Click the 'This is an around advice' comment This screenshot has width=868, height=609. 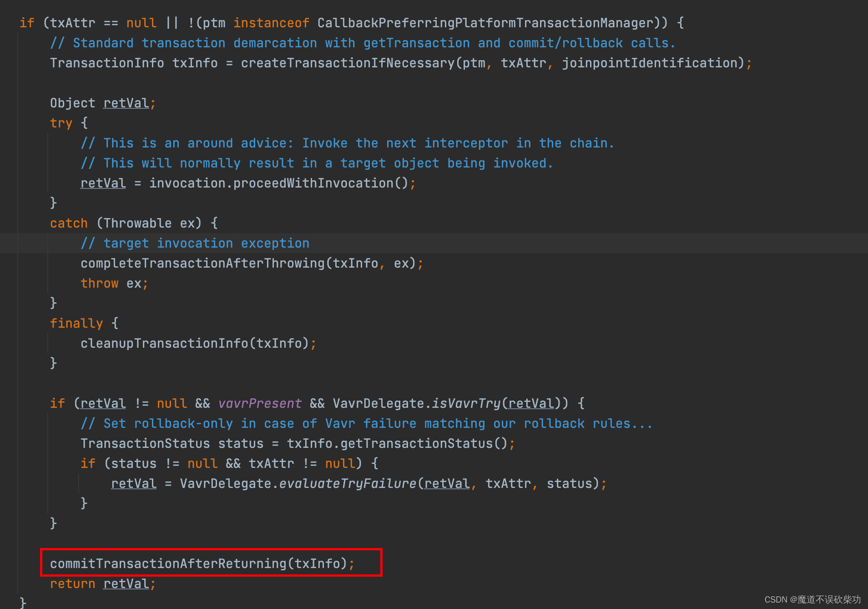(x=347, y=143)
